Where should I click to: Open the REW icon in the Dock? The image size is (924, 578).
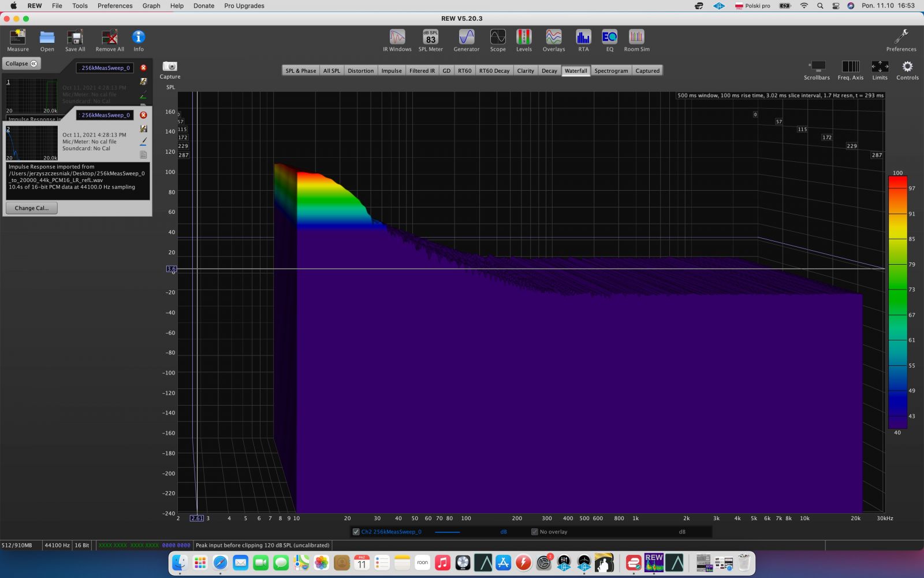pyautogui.click(x=654, y=562)
